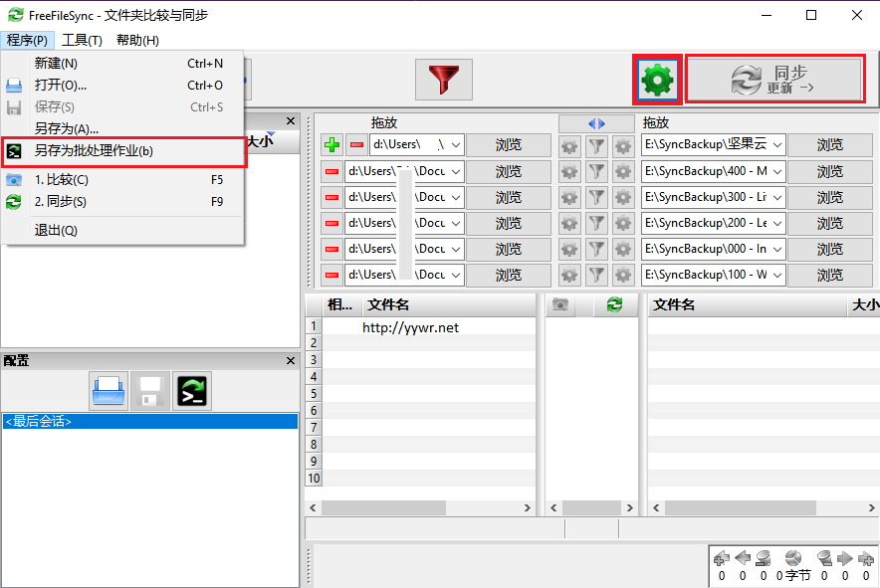Browse right folder E:\SyncBackup\坚果云
The image size is (880, 588).
tap(830, 144)
